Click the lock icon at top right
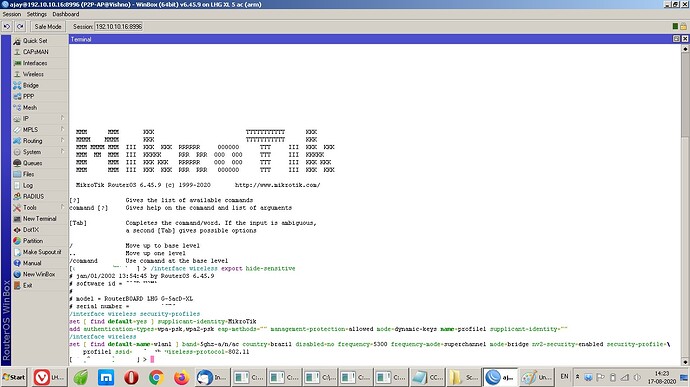Screen dimensions: 690x387 [x=683, y=26]
